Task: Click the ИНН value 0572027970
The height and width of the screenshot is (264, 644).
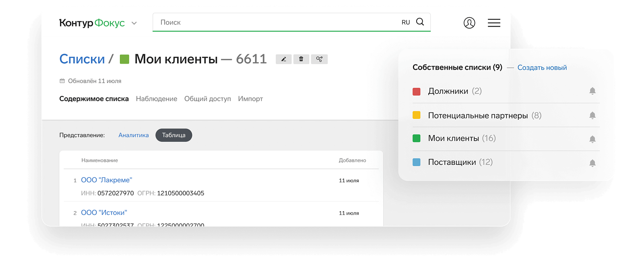Action: coord(116,193)
